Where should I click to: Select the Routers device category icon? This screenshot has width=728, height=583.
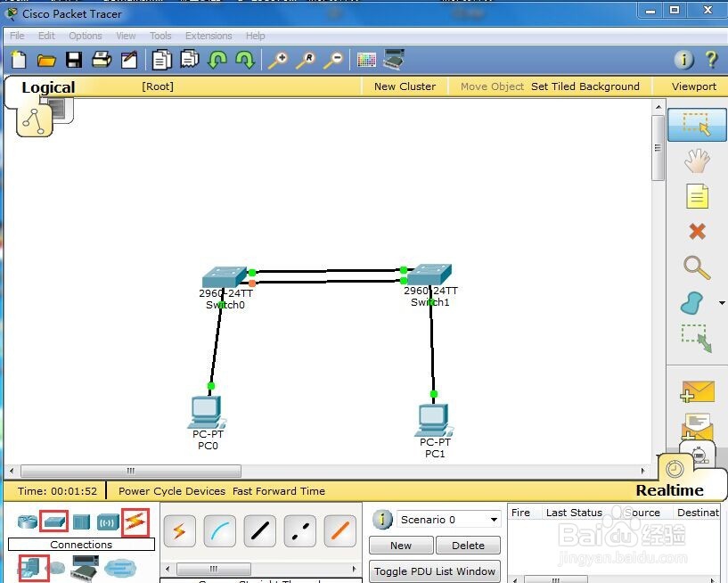[x=28, y=522]
